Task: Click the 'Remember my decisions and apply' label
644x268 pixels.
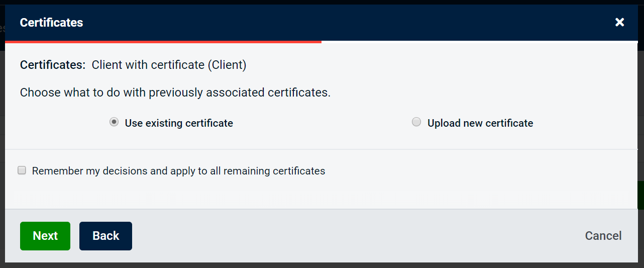Action: pyautogui.click(x=178, y=171)
